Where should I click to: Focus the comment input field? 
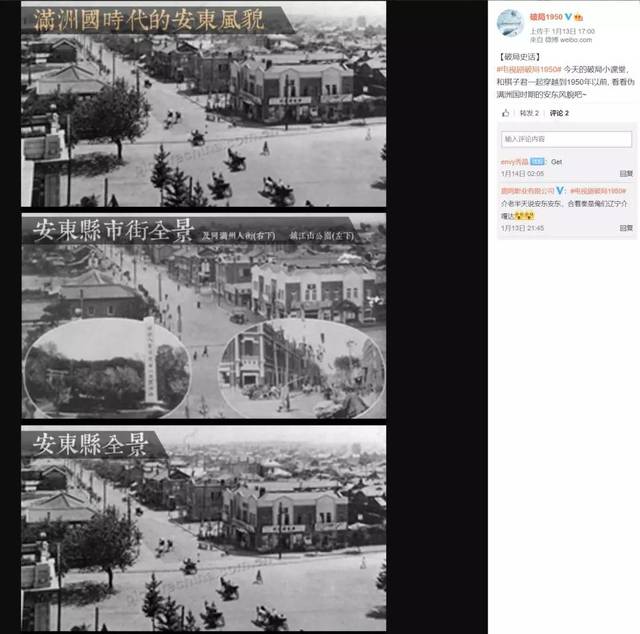pos(566,139)
